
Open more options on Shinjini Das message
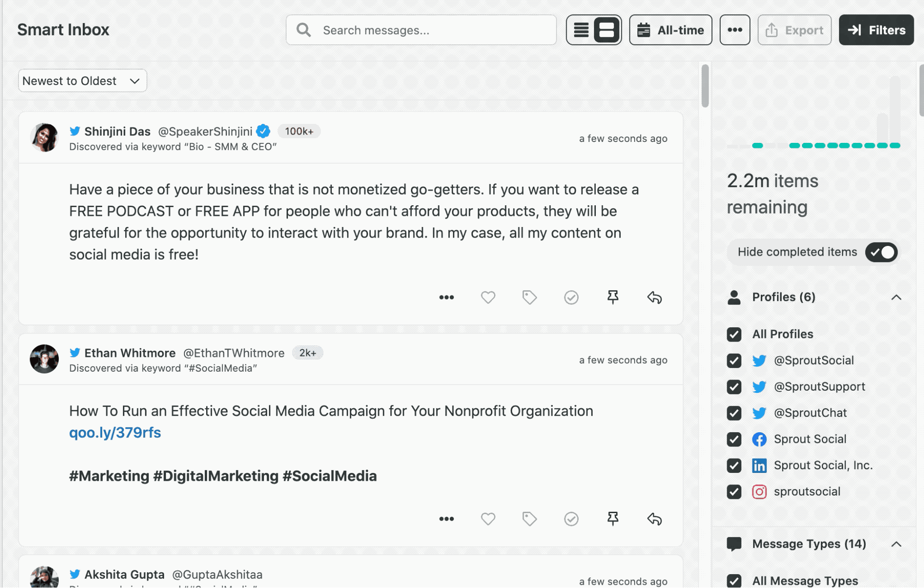pos(446,297)
